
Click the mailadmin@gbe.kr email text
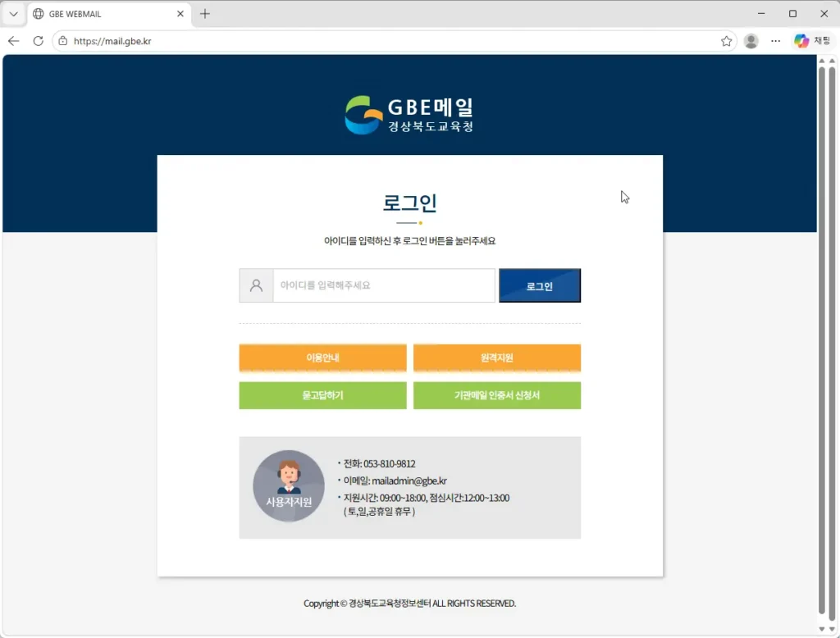pos(409,481)
